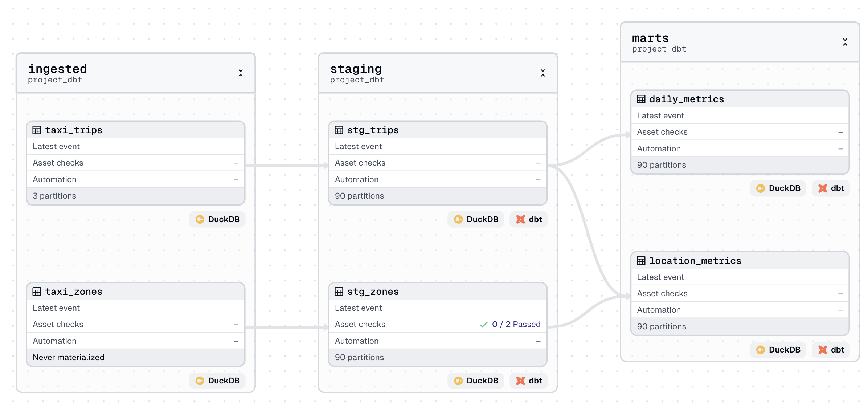The image size is (868, 411).
Task: Click the table icon next to location_metrics
Action: tap(641, 261)
